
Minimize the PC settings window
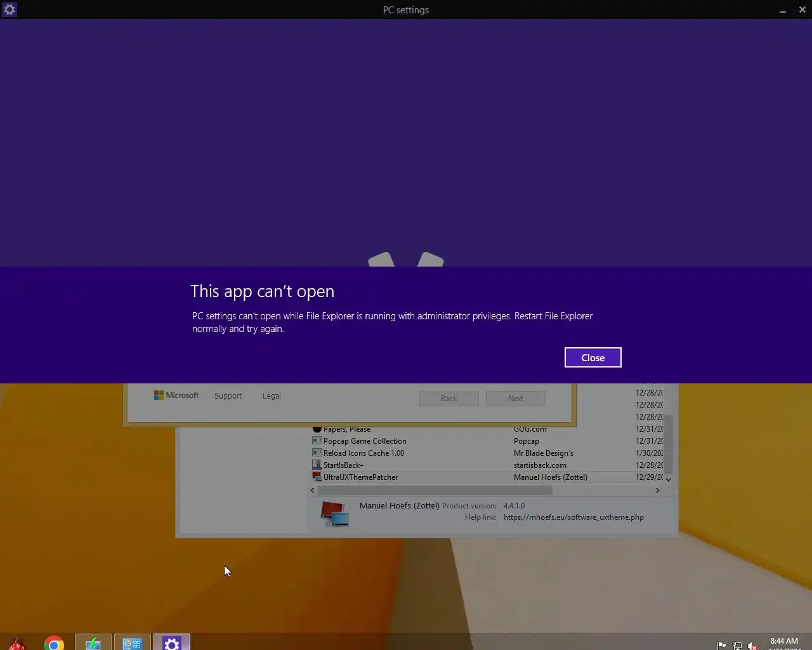click(x=783, y=10)
